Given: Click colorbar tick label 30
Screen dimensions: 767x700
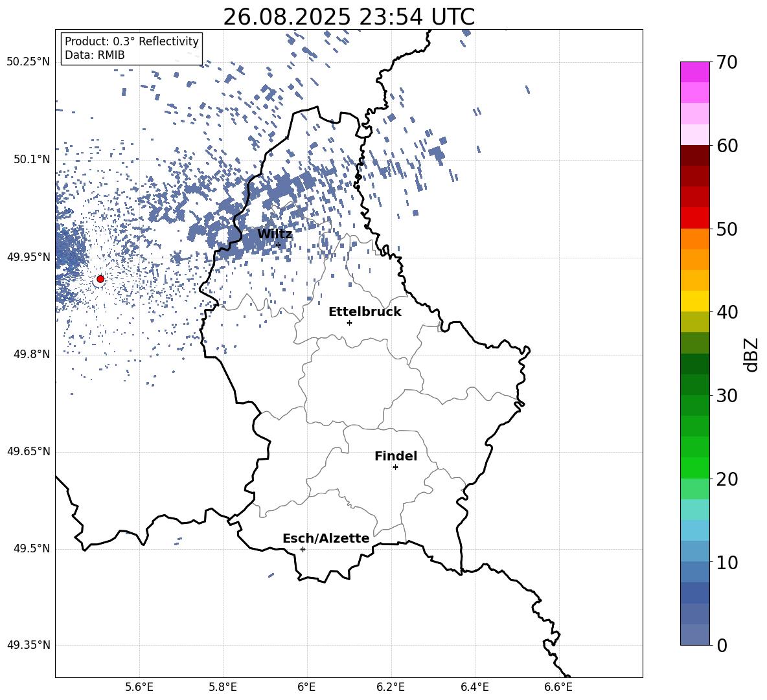Looking at the screenshot, I should 727,396.
